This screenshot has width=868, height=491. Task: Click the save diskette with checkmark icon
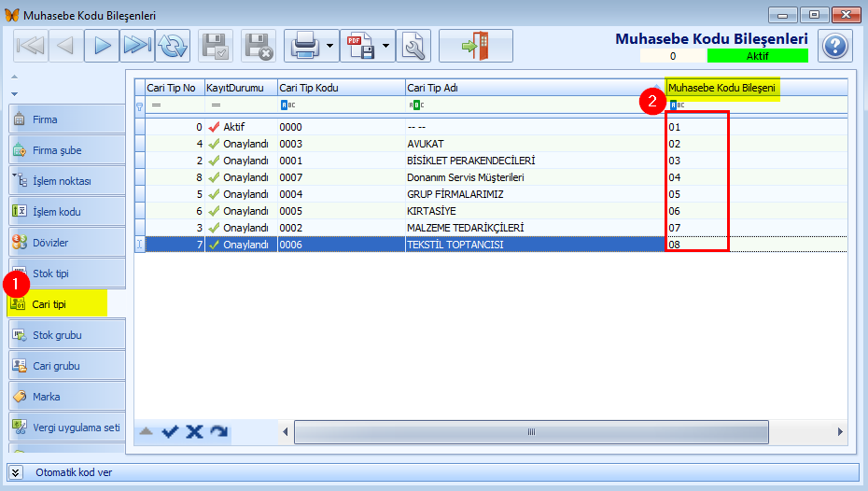pos(216,46)
